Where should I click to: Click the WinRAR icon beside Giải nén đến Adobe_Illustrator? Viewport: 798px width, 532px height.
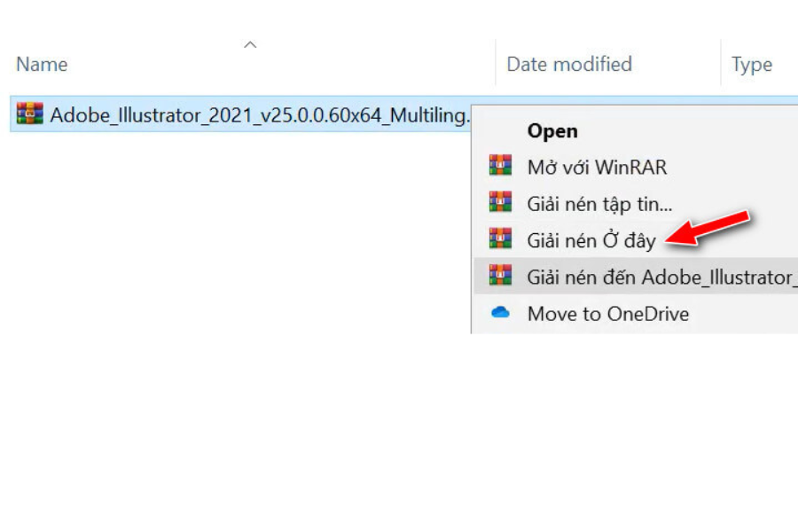[x=500, y=276]
